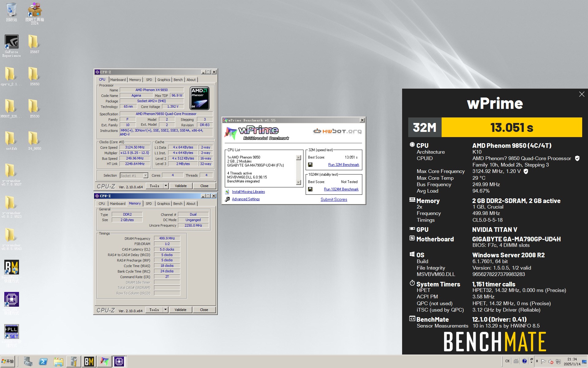Open Bench tab in upper CPU-Z window
The width and height of the screenshot is (588, 368).
click(x=178, y=80)
